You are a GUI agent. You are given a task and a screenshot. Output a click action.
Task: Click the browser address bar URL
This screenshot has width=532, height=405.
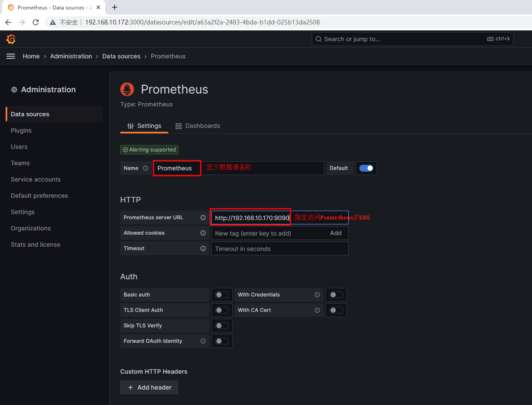tap(202, 22)
